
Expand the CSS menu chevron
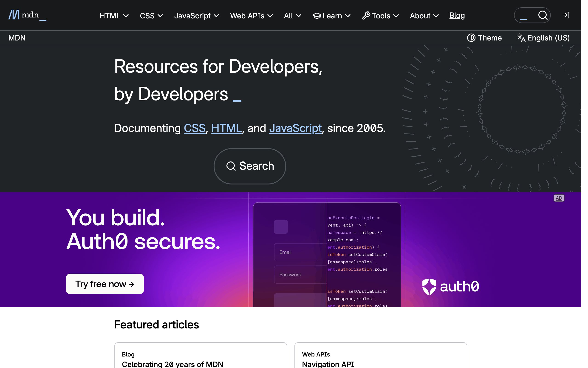(x=160, y=16)
